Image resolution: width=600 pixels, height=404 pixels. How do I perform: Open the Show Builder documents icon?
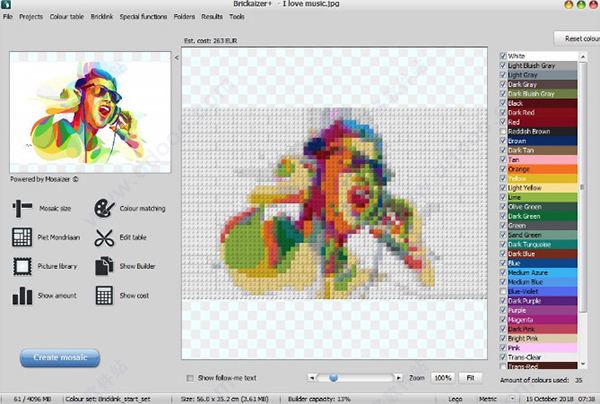[x=104, y=266]
